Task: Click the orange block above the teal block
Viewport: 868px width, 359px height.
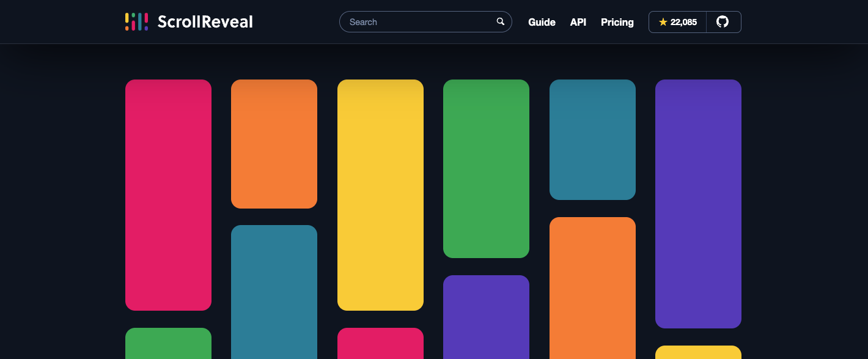Action: [x=274, y=144]
